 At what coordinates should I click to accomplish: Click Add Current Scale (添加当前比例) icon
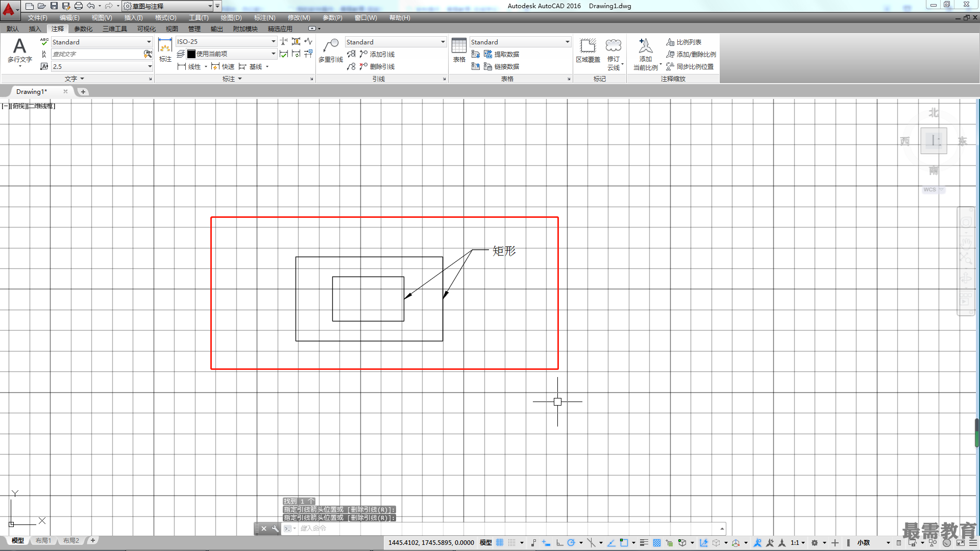[x=646, y=54]
